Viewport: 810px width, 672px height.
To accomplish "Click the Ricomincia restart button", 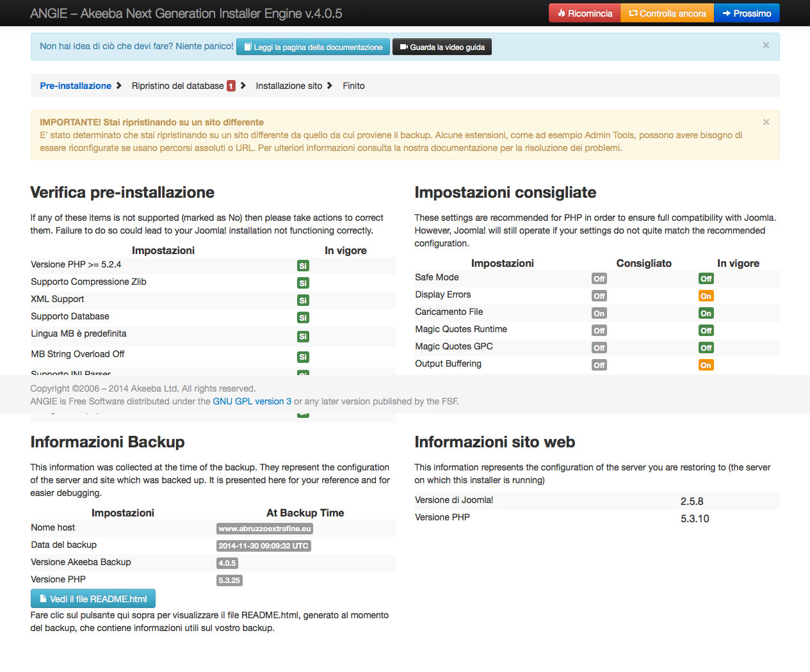I will point(585,13).
